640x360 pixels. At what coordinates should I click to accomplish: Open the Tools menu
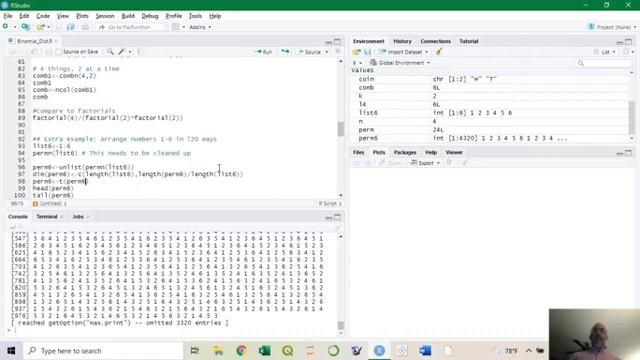click(x=195, y=16)
